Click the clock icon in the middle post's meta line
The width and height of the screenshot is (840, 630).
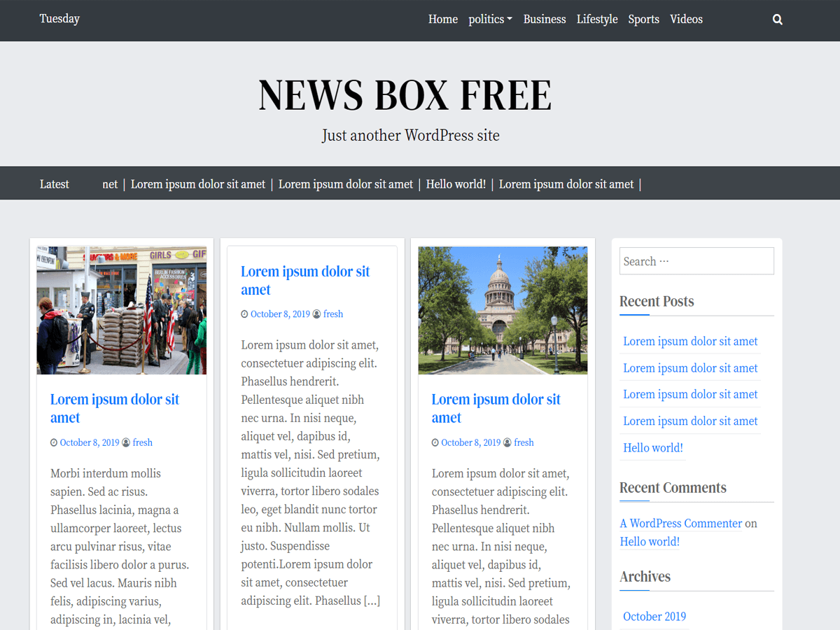(246, 314)
